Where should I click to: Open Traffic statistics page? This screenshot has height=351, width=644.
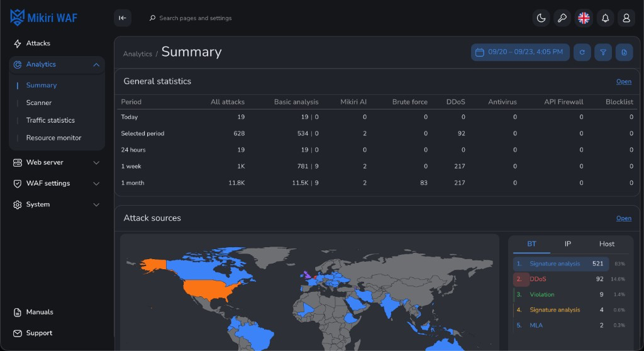coord(50,120)
